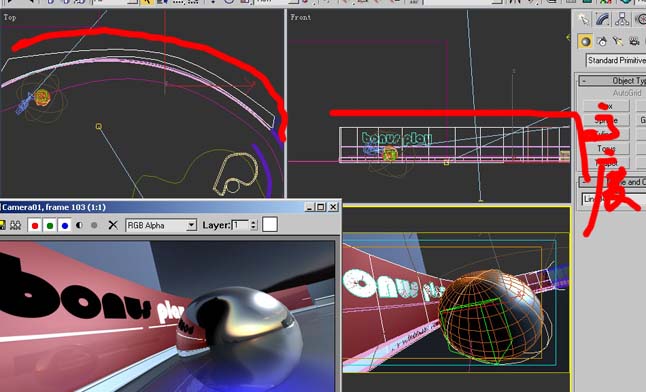Image resolution: width=646 pixels, height=392 pixels.
Task: Select the Shapes category icon
Action: [x=602, y=41]
